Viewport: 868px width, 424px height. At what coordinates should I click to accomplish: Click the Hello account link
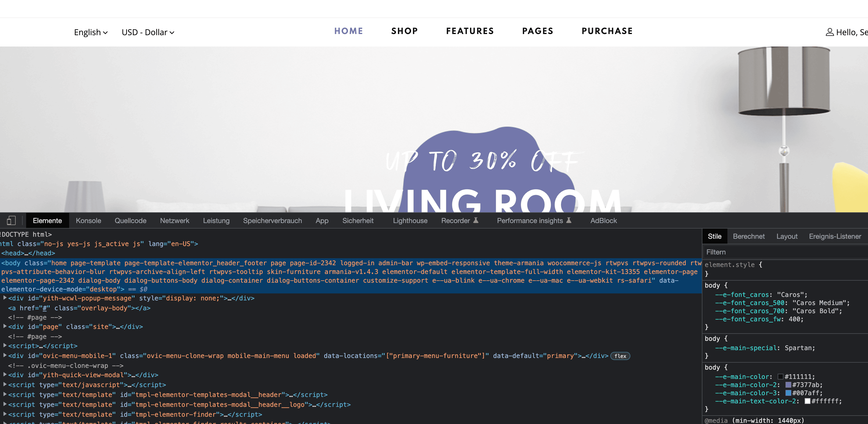(x=847, y=32)
